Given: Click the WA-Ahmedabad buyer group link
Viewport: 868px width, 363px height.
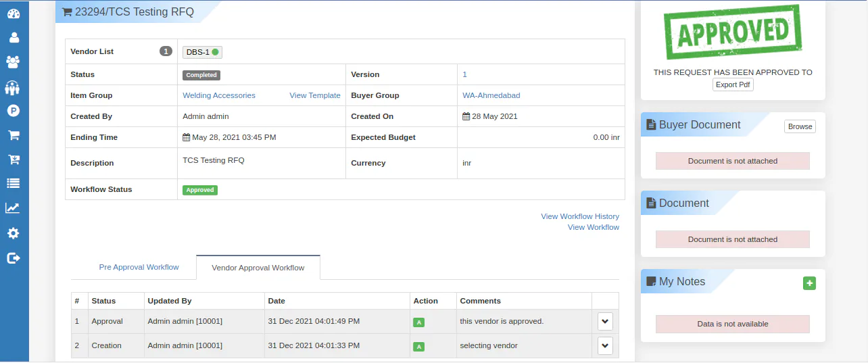Looking at the screenshot, I should [491, 95].
